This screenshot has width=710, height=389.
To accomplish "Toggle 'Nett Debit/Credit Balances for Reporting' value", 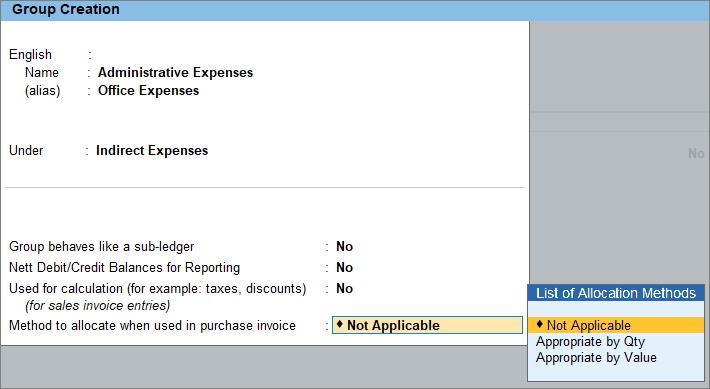I will tap(344, 268).
